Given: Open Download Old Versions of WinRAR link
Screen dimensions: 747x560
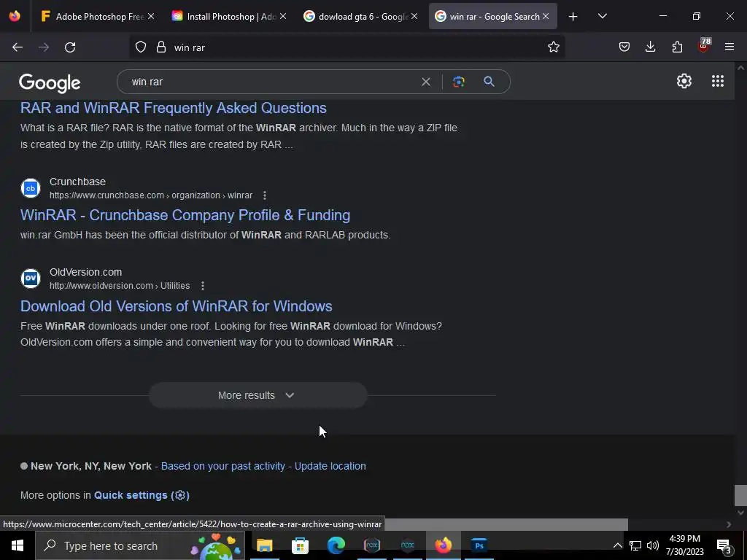Looking at the screenshot, I should coord(177,306).
